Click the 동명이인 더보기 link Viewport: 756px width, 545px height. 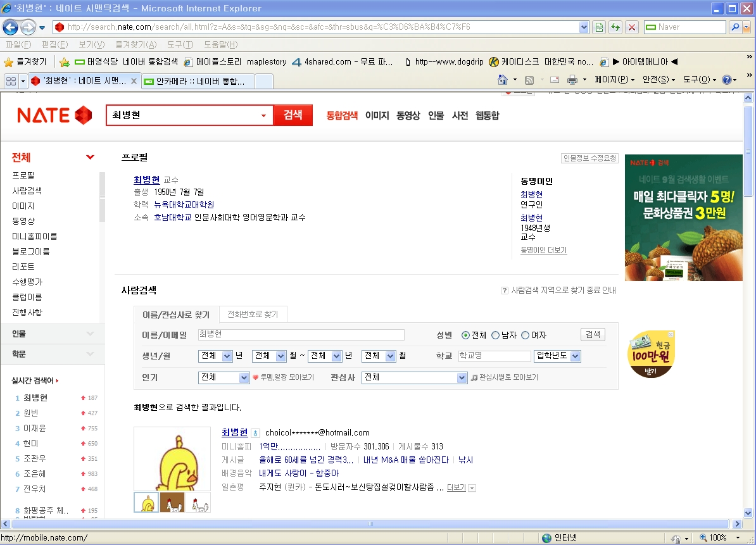click(544, 250)
